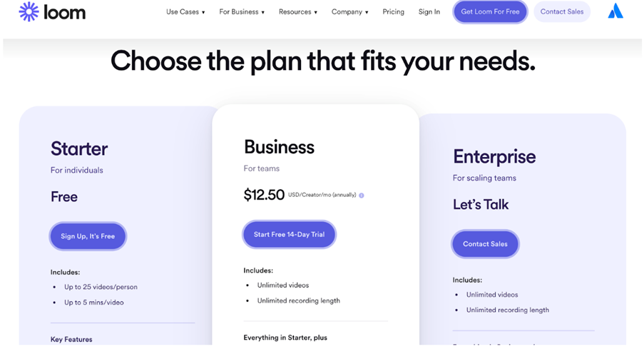Open the Company dropdown menu

coord(350,12)
